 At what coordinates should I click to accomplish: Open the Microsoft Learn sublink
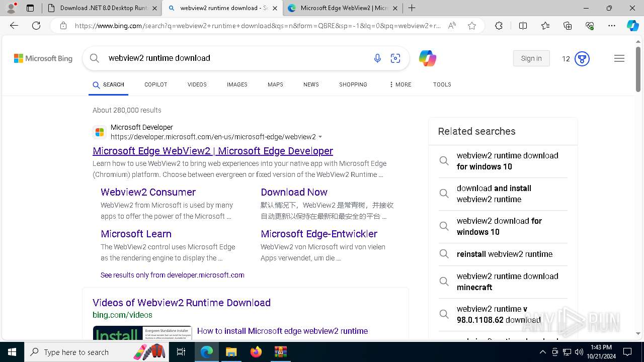tap(136, 234)
